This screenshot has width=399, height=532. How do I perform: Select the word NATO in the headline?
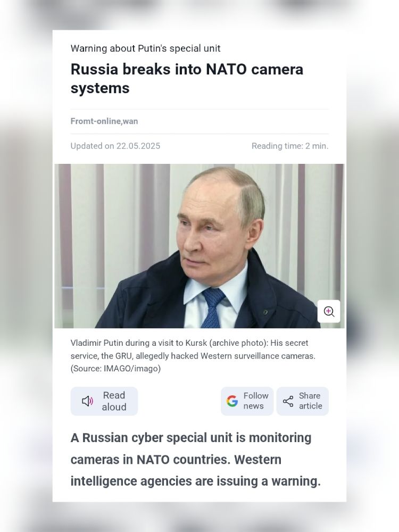pos(226,69)
